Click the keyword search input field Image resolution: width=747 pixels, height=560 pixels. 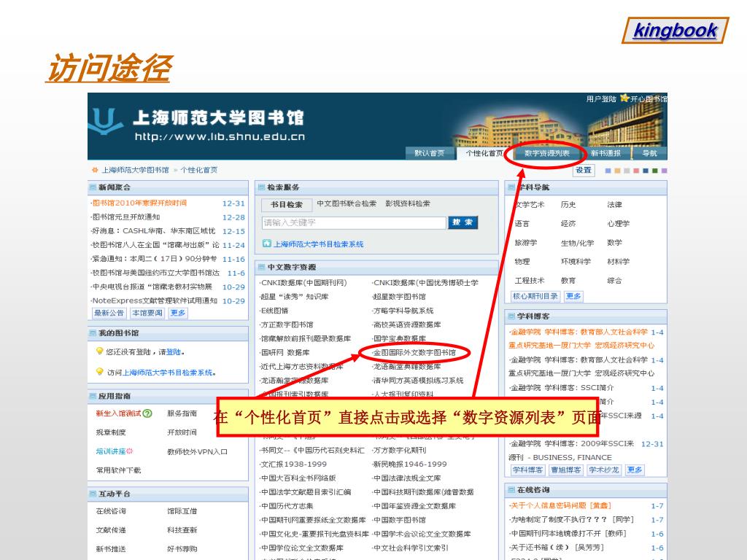pos(354,222)
